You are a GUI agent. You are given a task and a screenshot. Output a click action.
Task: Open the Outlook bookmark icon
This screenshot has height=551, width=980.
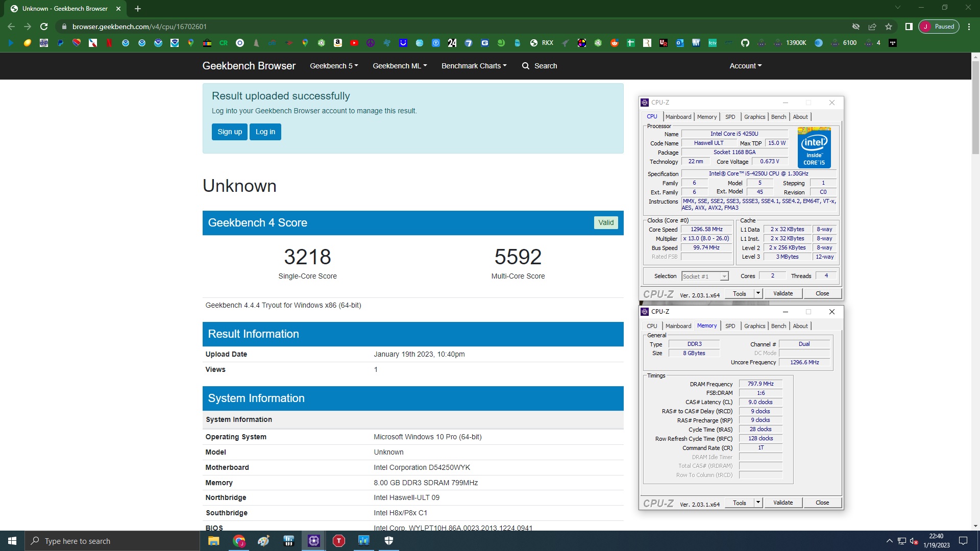point(680,43)
